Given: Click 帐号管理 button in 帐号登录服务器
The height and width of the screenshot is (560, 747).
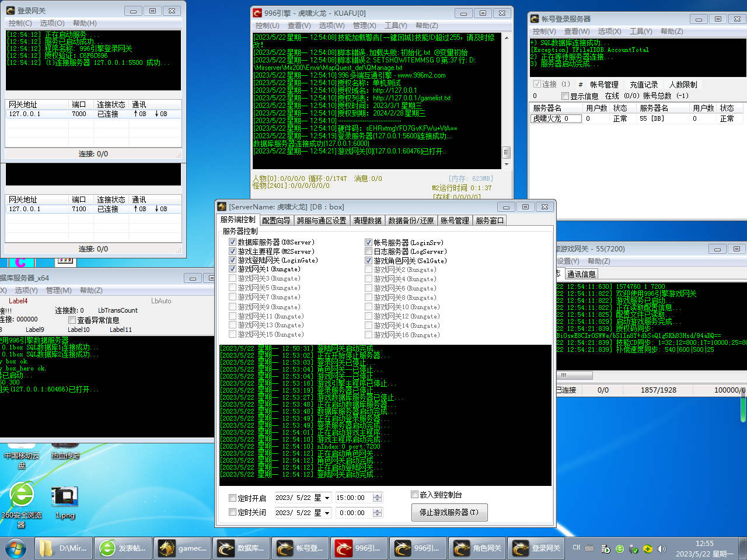Looking at the screenshot, I should click(x=604, y=85).
